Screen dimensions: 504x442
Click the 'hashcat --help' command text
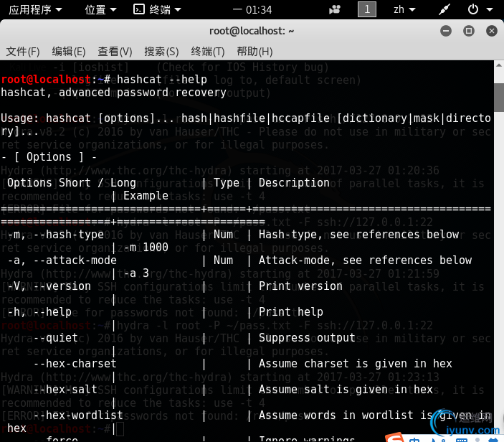tap(162, 80)
